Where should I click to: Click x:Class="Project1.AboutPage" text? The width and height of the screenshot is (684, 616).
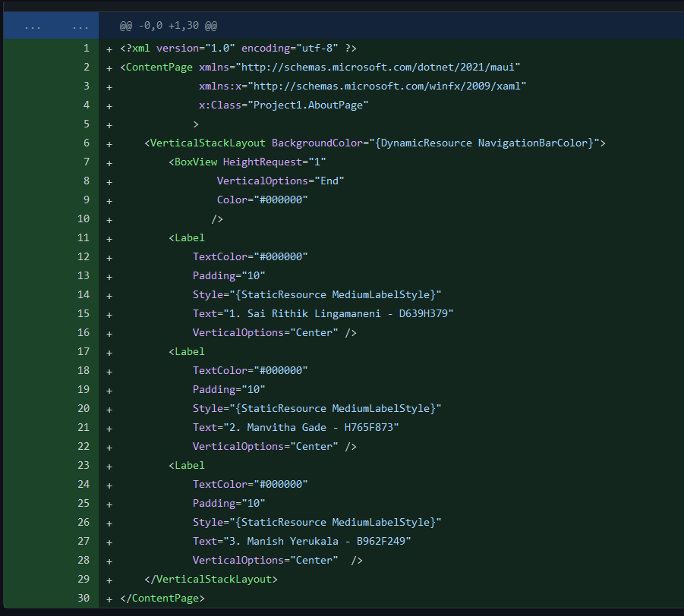coord(284,105)
